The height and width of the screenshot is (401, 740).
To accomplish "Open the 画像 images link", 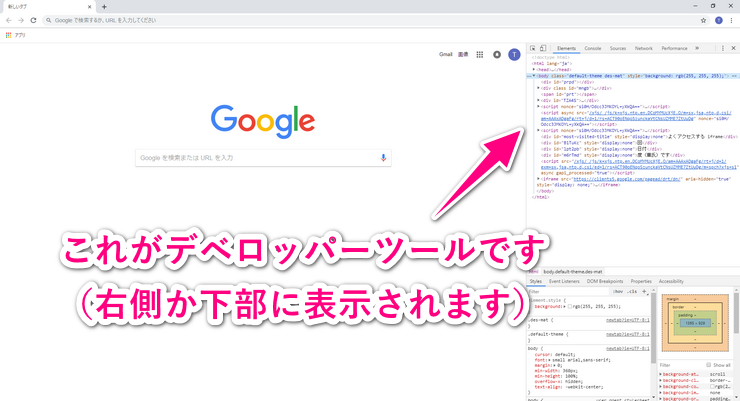I will tap(463, 55).
